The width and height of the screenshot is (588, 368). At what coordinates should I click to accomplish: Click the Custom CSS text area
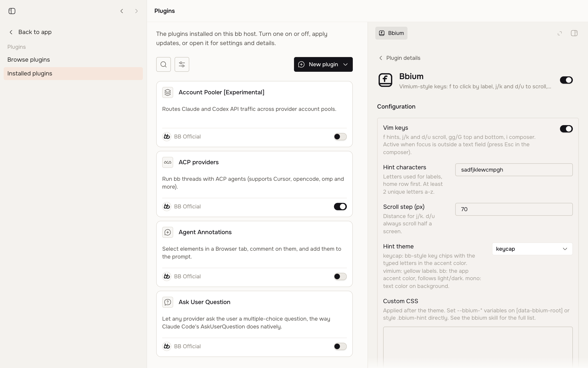click(x=478, y=347)
